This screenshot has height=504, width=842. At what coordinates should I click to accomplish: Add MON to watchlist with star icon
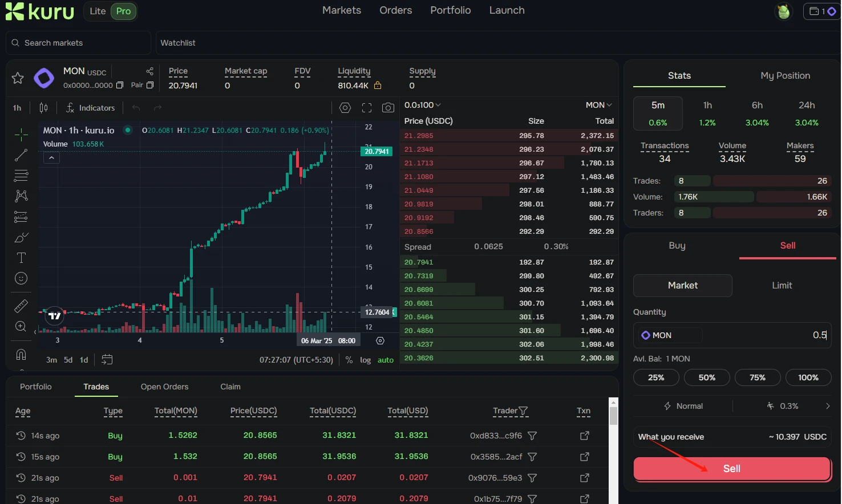tap(18, 78)
